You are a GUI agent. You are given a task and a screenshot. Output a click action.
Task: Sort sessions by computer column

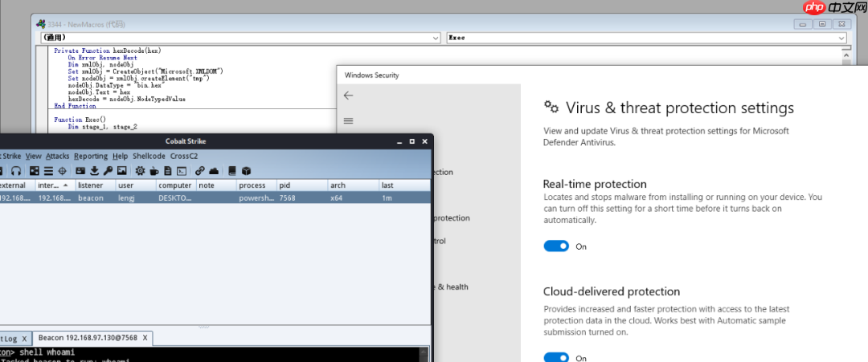click(177, 185)
